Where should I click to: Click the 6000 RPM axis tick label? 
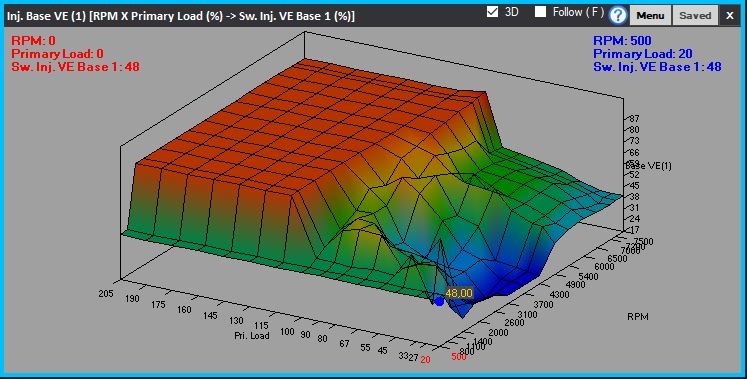(x=604, y=267)
